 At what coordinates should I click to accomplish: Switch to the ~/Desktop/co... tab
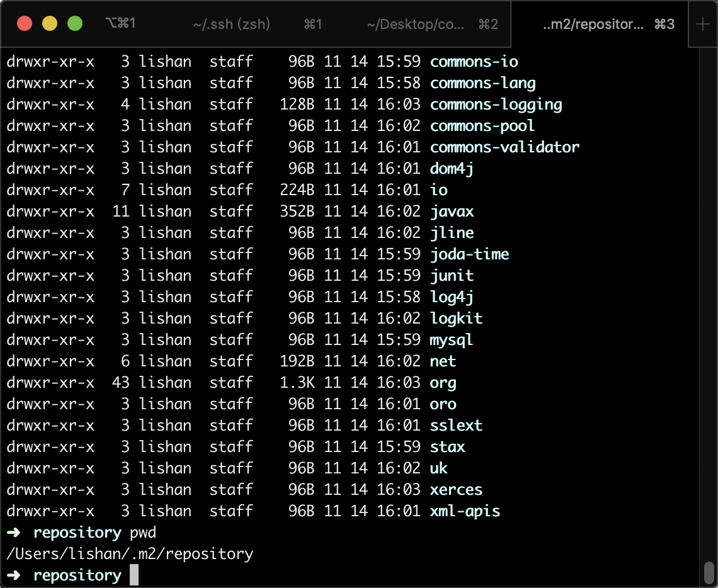[415, 24]
